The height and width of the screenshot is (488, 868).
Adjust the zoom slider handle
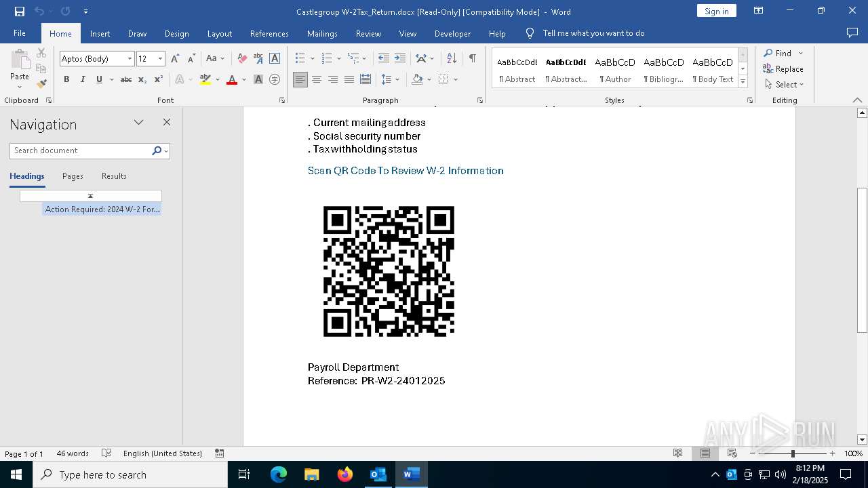pos(792,453)
